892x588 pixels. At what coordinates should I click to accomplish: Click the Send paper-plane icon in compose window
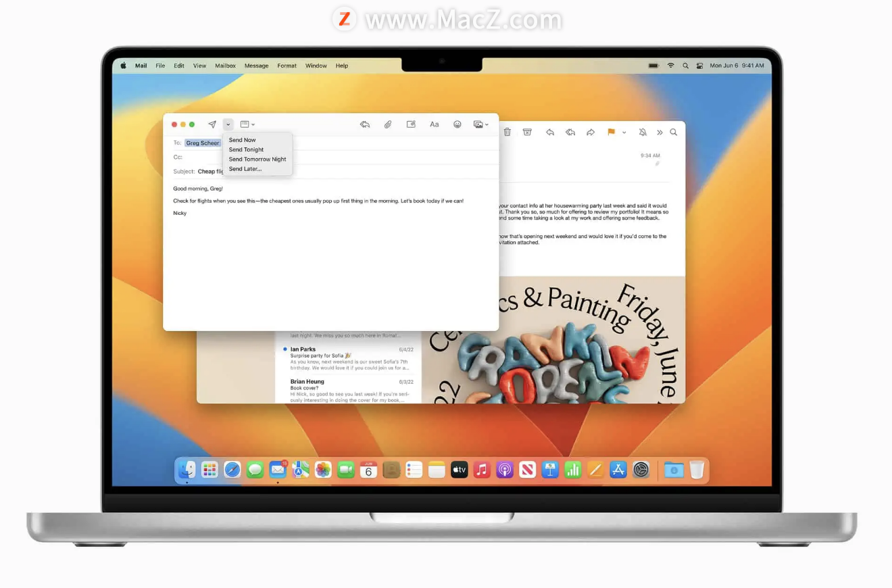tap(212, 124)
